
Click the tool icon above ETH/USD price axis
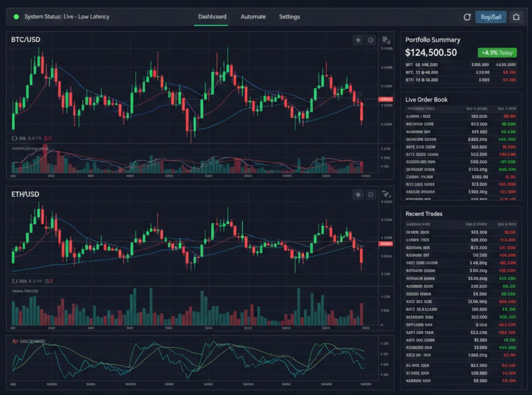pyautogui.click(x=386, y=194)
